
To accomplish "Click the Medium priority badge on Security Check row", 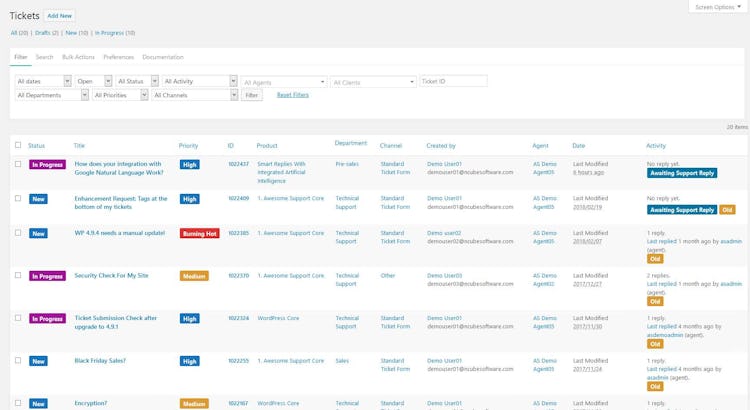I will pos(194,276).
